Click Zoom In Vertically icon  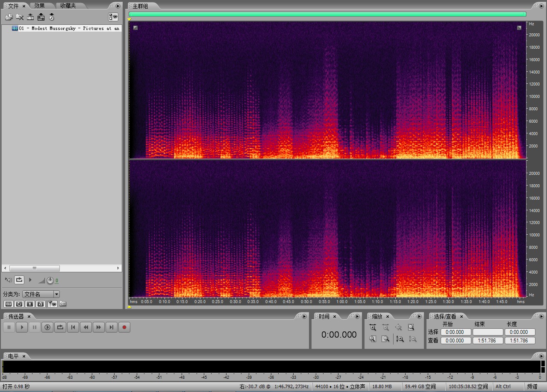(400, 339)
